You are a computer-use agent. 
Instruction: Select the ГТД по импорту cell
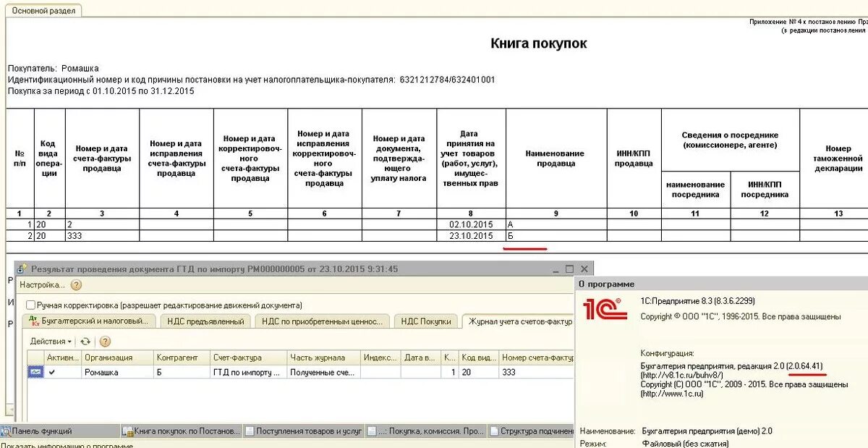tap(248, 372)
